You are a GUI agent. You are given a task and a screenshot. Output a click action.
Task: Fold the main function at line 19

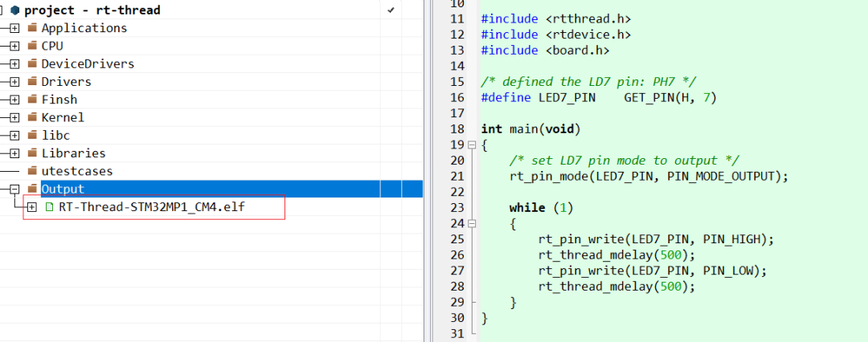(x=472, y=145)
